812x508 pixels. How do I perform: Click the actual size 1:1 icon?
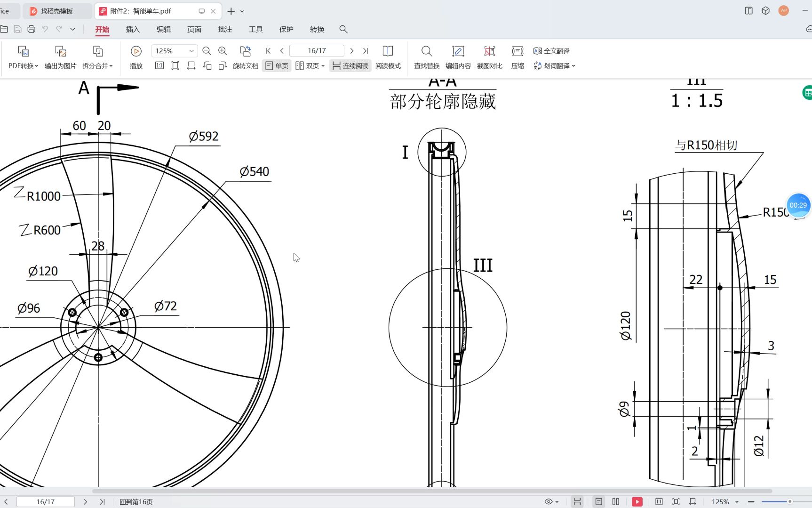coord(159,65)
